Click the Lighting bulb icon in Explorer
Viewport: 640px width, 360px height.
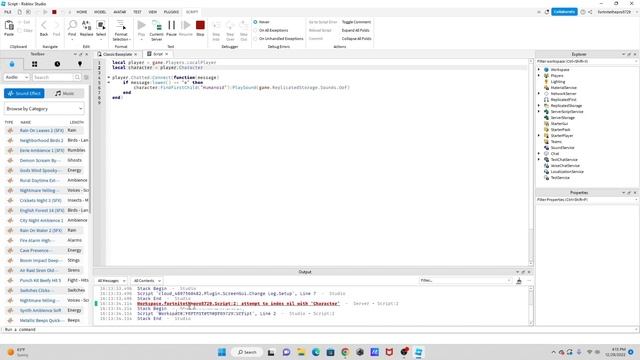click(546, 82)
